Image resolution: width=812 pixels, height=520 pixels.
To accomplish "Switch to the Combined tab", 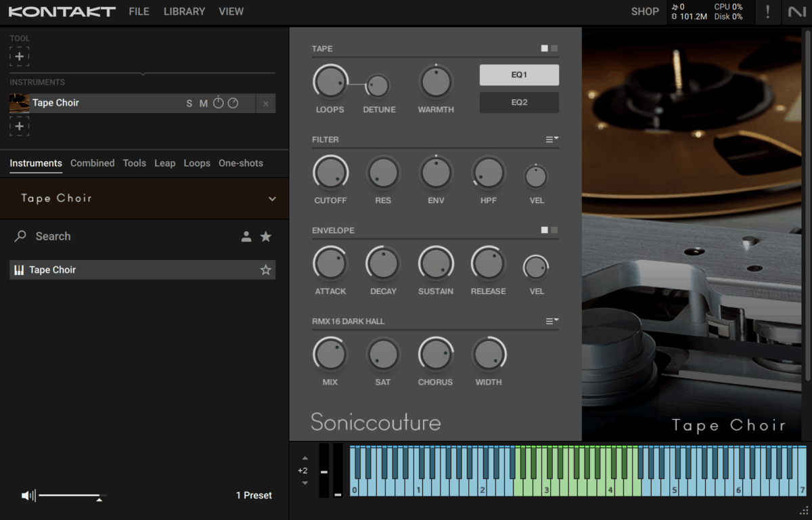I will (x=92, y=163).
